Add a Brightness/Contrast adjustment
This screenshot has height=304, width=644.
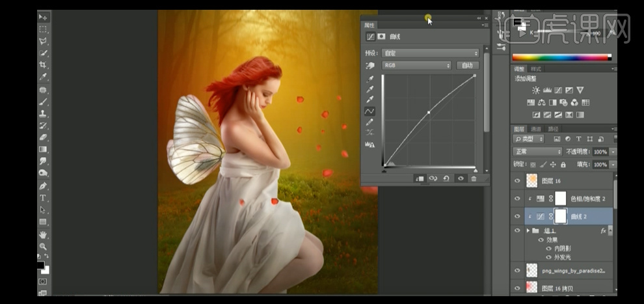coord(536,90)
